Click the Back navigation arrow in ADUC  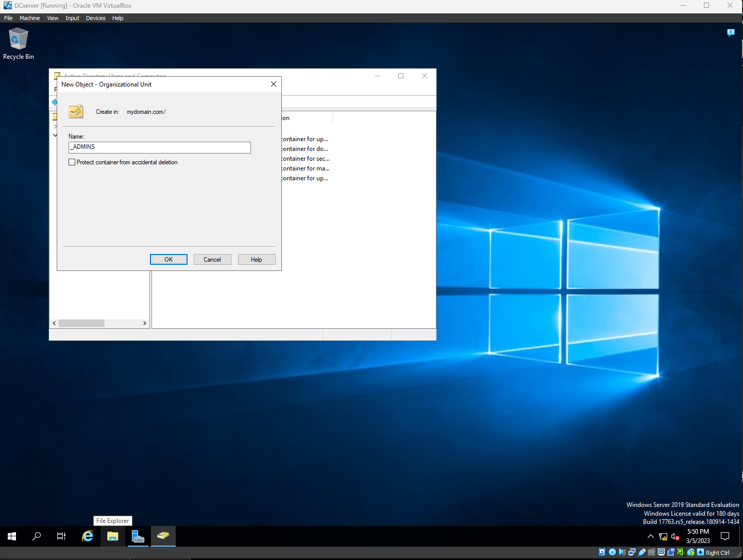pos(55,102)
